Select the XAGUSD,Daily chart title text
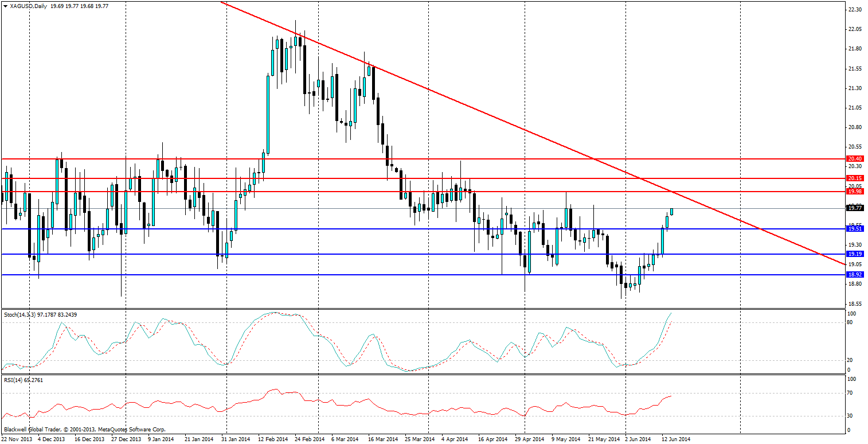This screenshot has width=868, height=444. (29, 5)
